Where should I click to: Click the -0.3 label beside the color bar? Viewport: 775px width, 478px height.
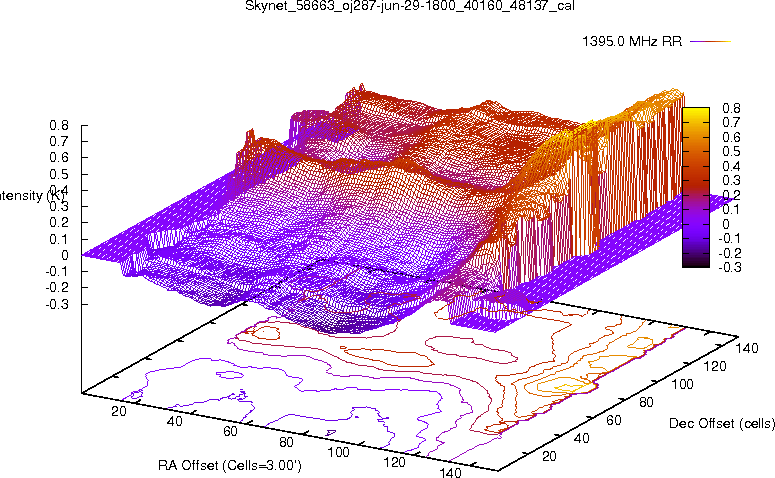[x=729, y=267]
